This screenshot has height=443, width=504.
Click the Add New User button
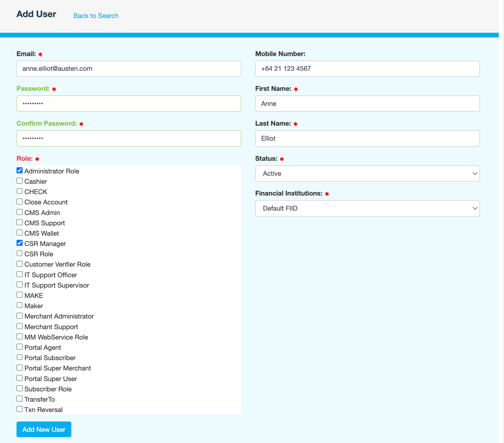pos(44,429)
